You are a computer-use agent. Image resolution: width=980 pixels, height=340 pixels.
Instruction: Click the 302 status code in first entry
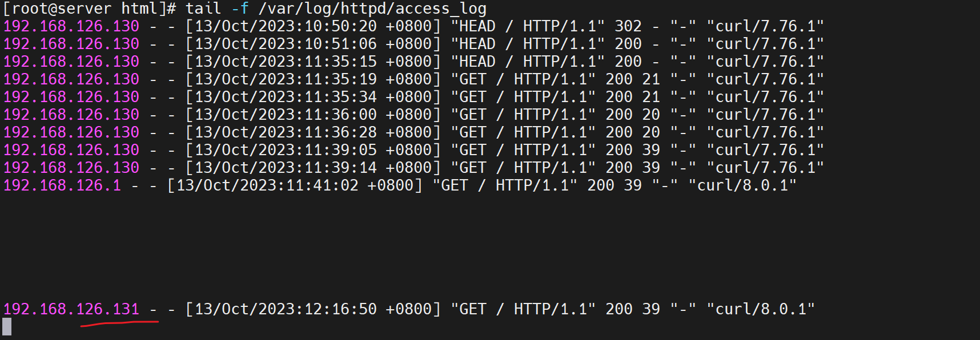point(628,26)
